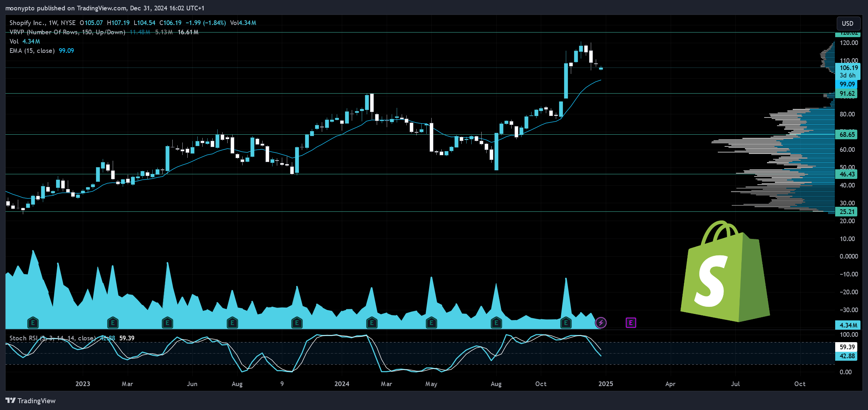The width and height of the screenshot is (868, 410).
Task: Click the May label on time axis
Action: click(x=431, y=384)
